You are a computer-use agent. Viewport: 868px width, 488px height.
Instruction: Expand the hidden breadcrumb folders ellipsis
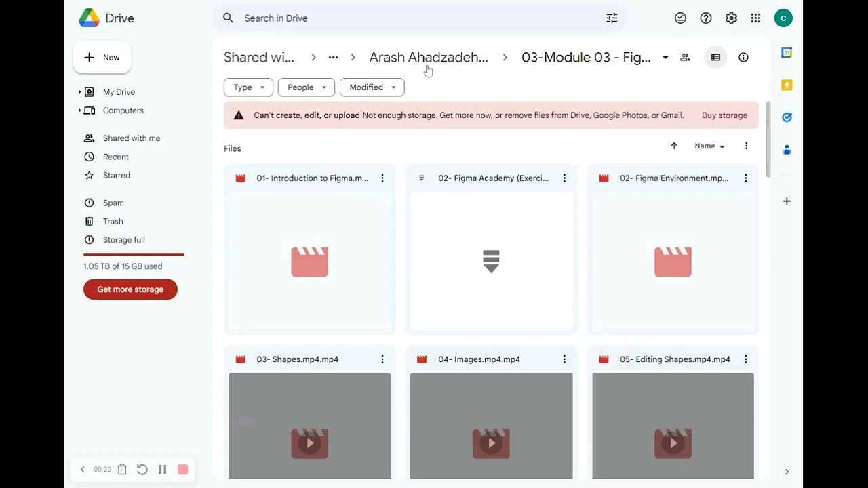click(333, 58)
